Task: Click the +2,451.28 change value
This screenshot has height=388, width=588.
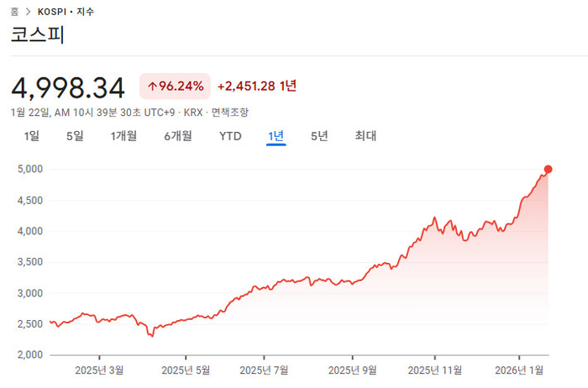Action: tap(248, 86)
